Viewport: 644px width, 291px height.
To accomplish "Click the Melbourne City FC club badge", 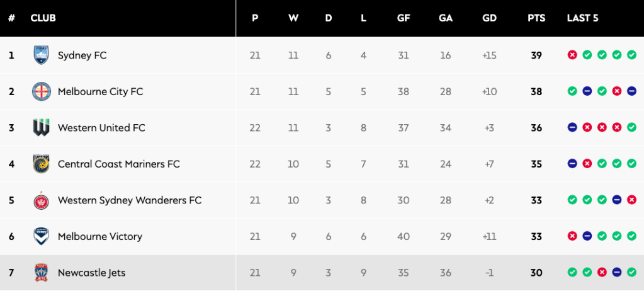I will click(42, 91).
